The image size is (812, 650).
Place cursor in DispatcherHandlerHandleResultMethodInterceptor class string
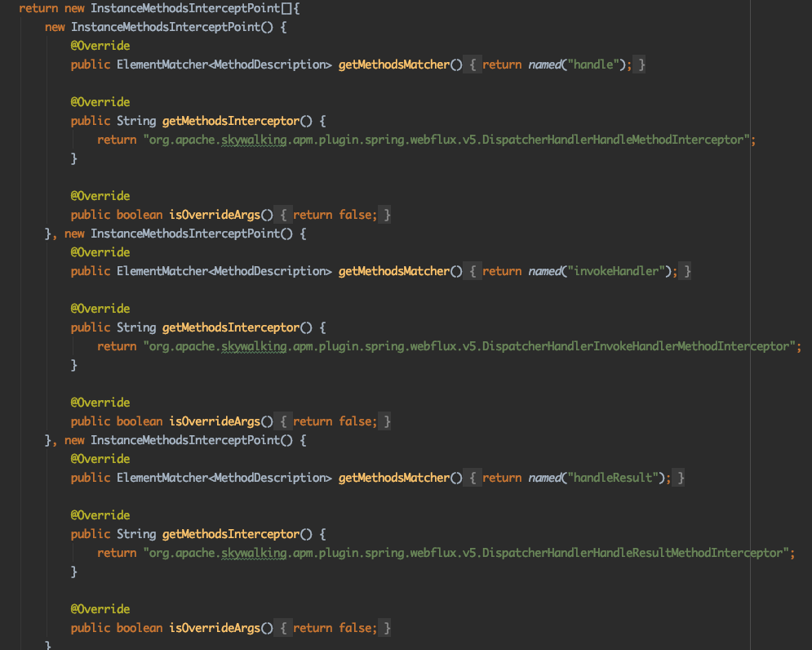pyautogui.click(x=466, y=553)
